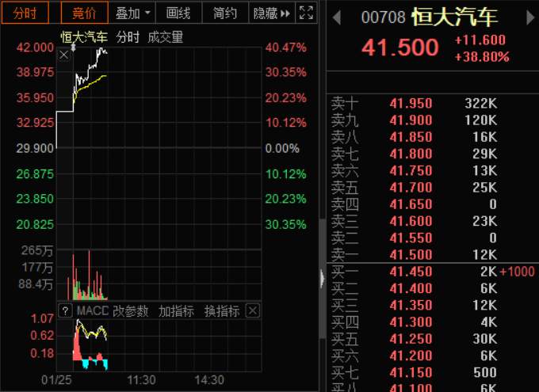Select 卖四 price 41.650
539x392 pixels.
(411, 204)
